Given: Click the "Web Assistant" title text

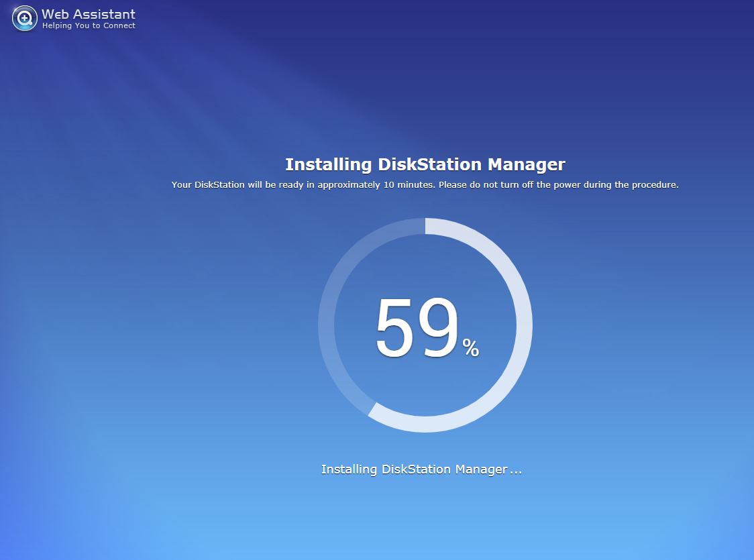Looking at the screenshot, I should [89, 14].
